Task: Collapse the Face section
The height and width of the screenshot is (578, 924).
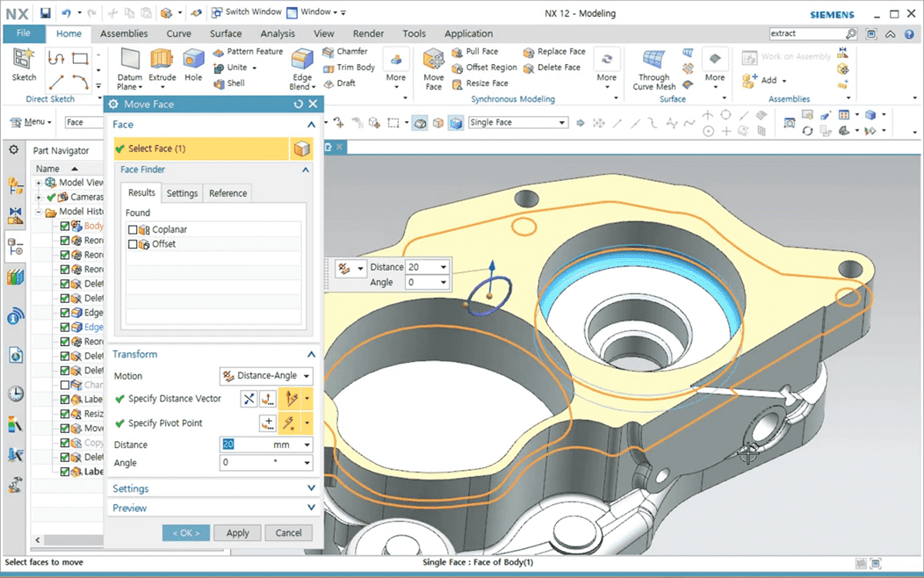Action: click(x=311, y=125)
